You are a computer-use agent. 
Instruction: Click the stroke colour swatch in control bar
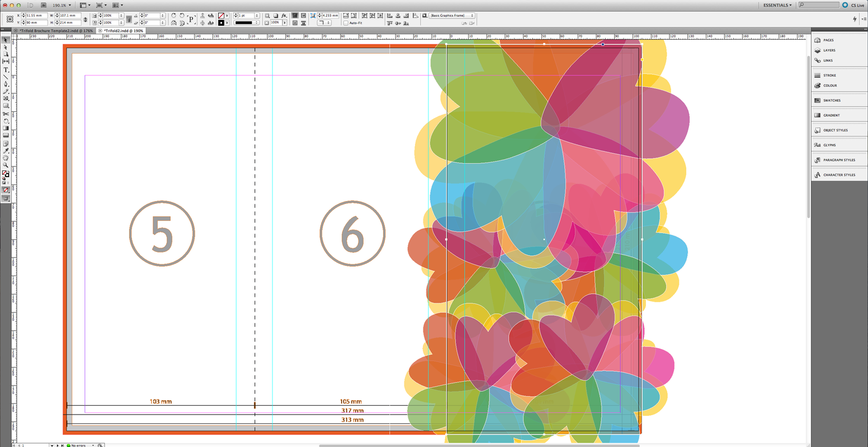pyautogui.click(x=221, y=23)
